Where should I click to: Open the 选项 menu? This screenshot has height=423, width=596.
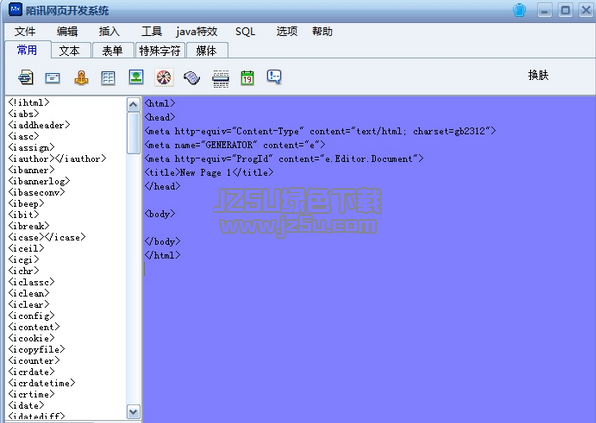tap(287, 32)
